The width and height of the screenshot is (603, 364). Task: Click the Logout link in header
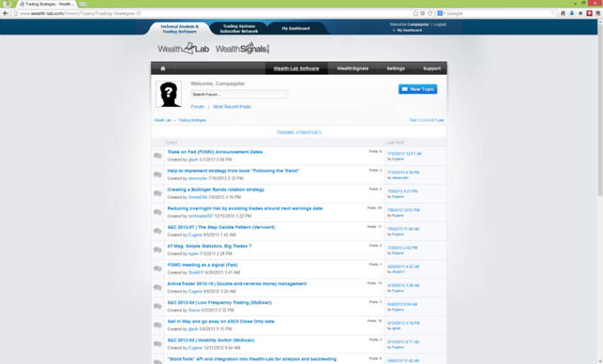440,24
